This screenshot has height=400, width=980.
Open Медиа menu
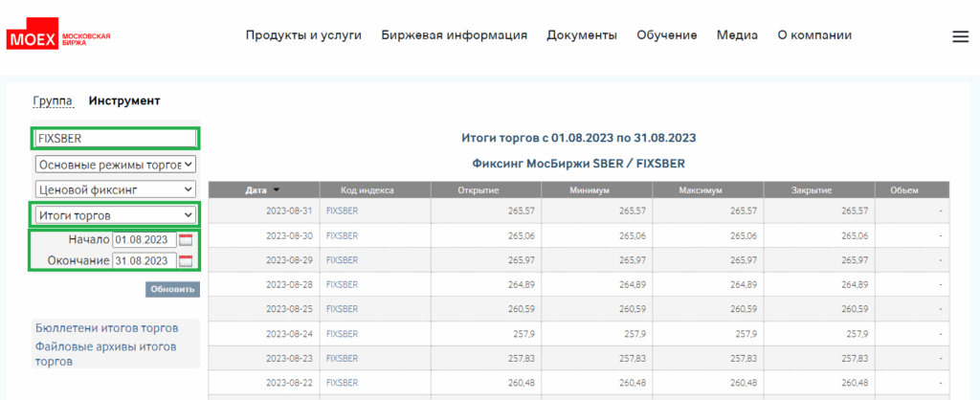(x=738, y=35)
